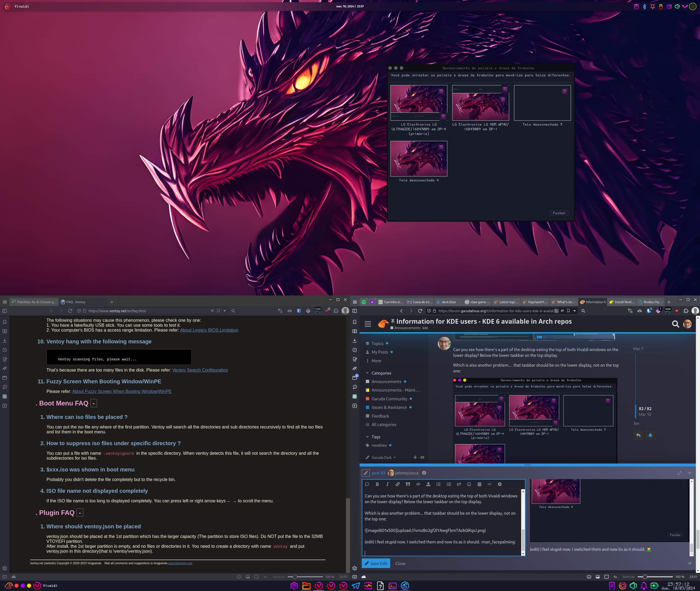Click Fechar in the panel management dialog
The height and width of the screenshot is (591, 700).
pos(559,213)
